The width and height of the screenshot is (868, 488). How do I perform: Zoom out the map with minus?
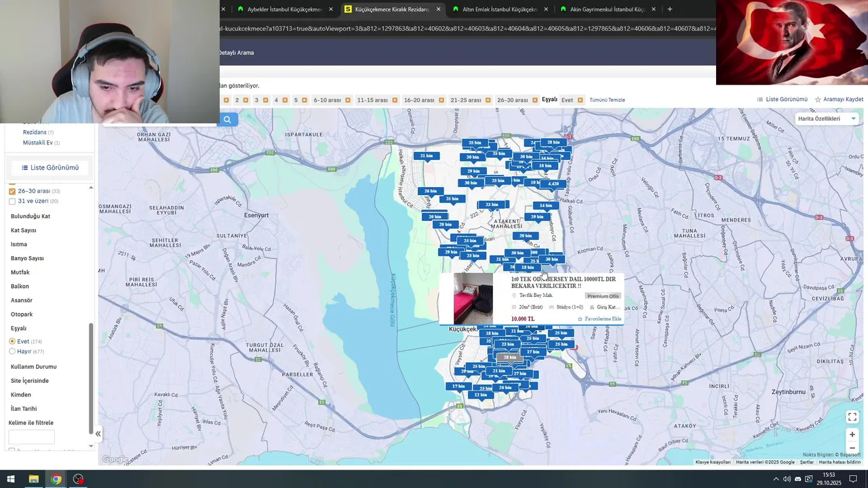(852, 447)
